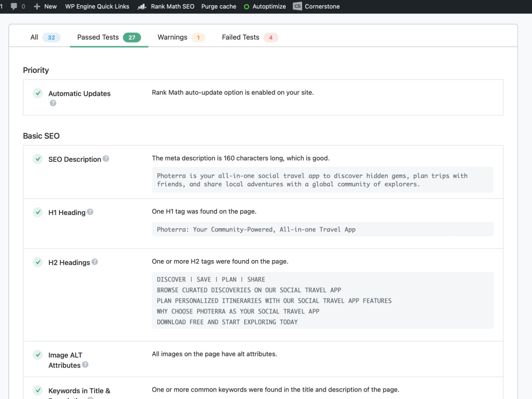This screenshot has height=399, width=532.
Task: Open the Warnings tab
Action: (181, 37)
